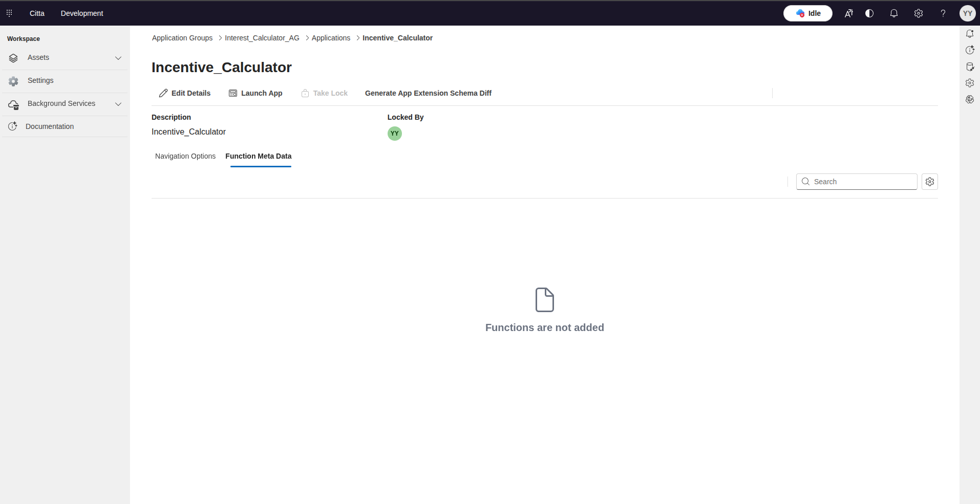Open Documentation in the sidebar
980x504 pixels.
[x=50, y=126]
